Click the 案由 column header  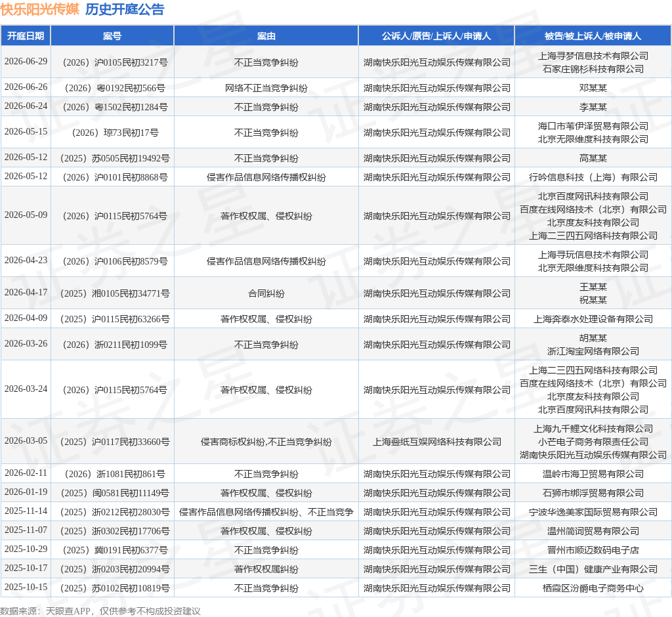266,36
